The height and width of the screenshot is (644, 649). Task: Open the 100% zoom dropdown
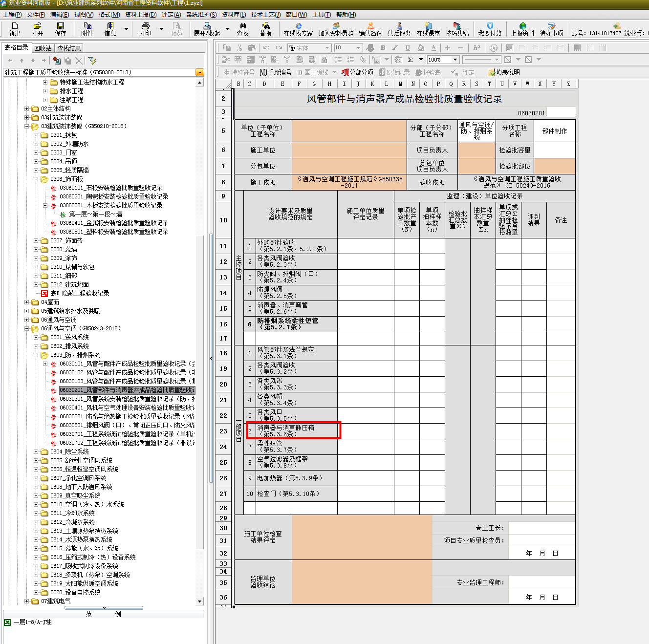click(x=455, y=60)
